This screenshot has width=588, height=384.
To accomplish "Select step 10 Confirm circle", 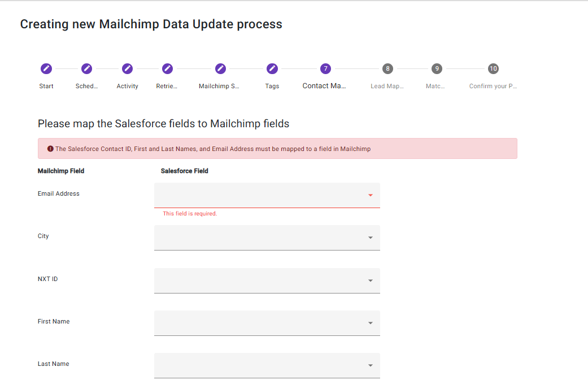I will 493,68.
